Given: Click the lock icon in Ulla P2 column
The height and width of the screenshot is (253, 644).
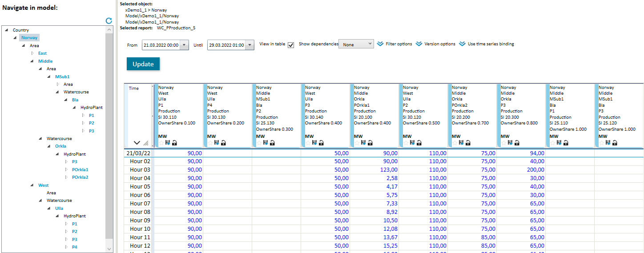Looking at the screenshot, I should click(419, 143).
